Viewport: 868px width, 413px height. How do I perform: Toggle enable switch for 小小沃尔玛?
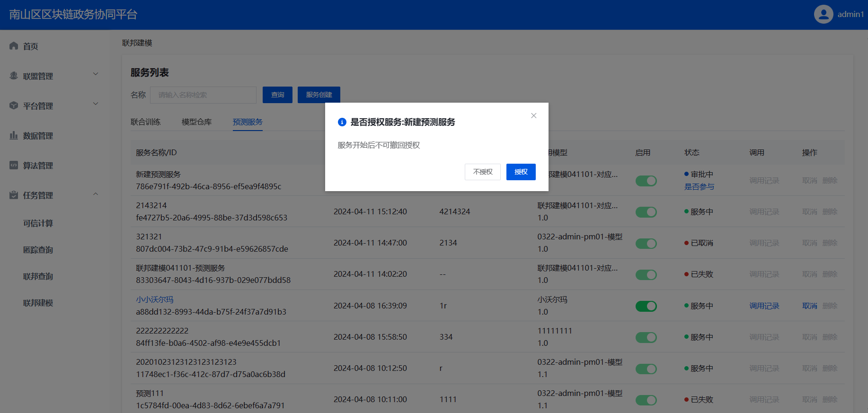(x=646, y=306)
